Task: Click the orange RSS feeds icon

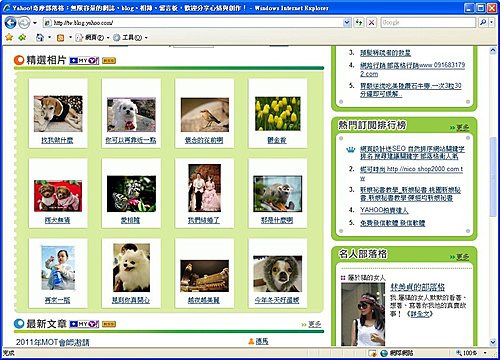Action: point(60,38)
